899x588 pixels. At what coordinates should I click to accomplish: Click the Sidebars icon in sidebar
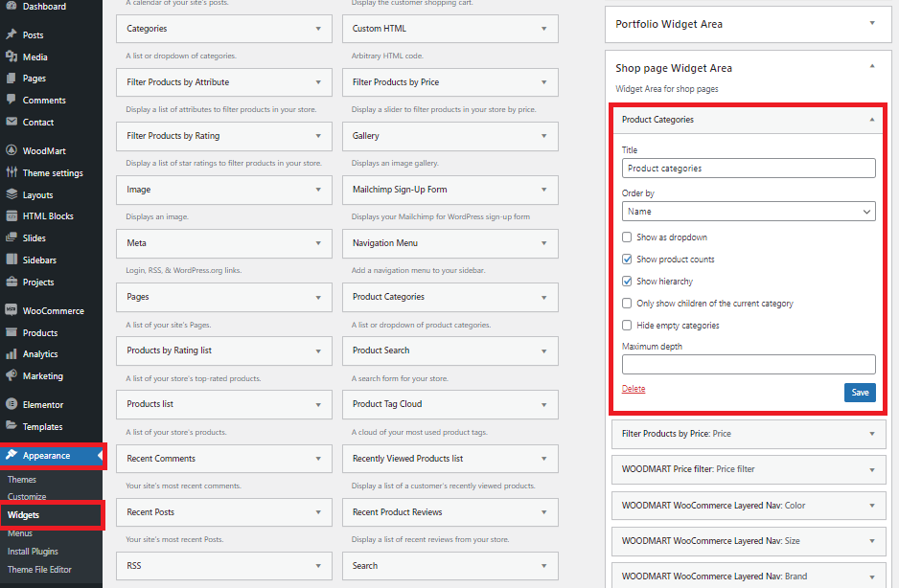pos(12,259)
